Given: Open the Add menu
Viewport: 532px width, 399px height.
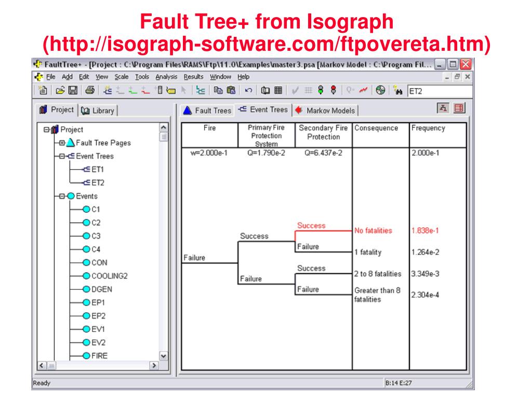Looking at the screenshot, I should coord(67,77).
